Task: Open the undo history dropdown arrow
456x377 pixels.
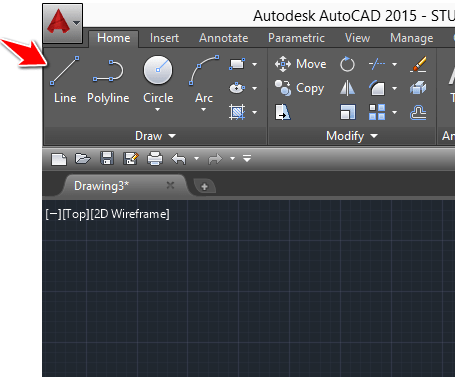Action: pos(196,158)
